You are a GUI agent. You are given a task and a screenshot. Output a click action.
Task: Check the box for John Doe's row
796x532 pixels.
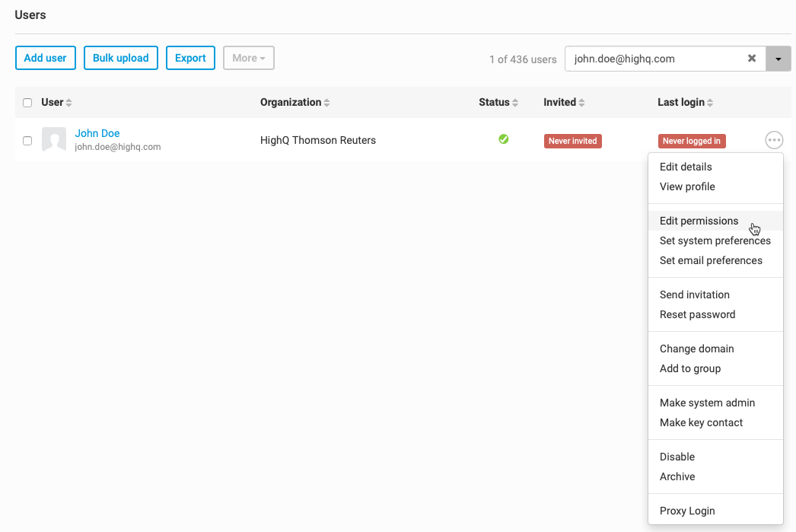click(x=27, y=141)
